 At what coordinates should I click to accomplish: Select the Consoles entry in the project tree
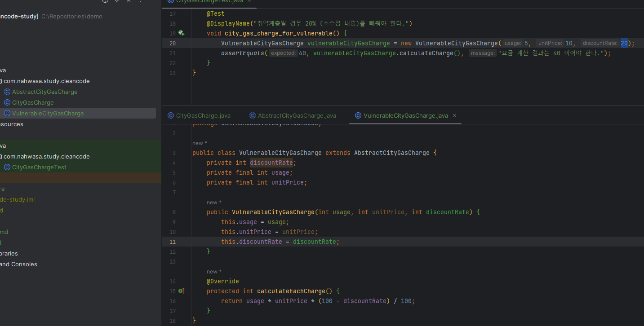click(18, 264)
